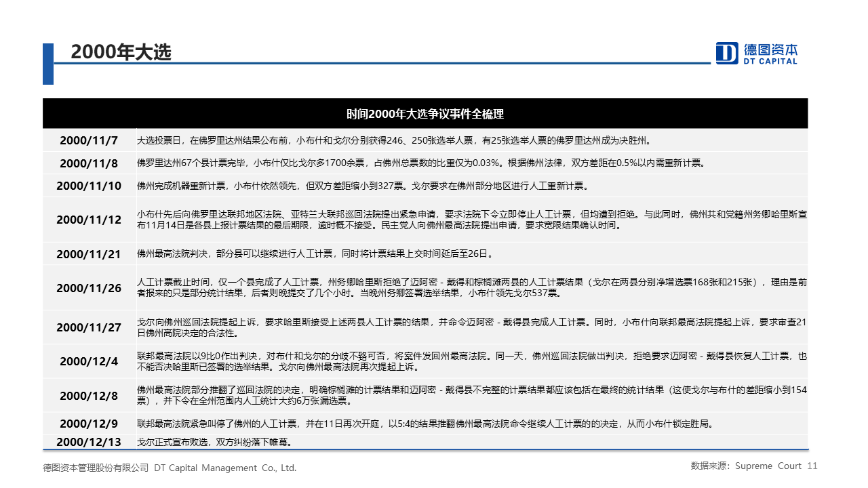Click the row text about 佛罗里达州67个县计票完毕
Image resolution: width=868 pixels, height=488 pixels.
[x=421, y=163]
